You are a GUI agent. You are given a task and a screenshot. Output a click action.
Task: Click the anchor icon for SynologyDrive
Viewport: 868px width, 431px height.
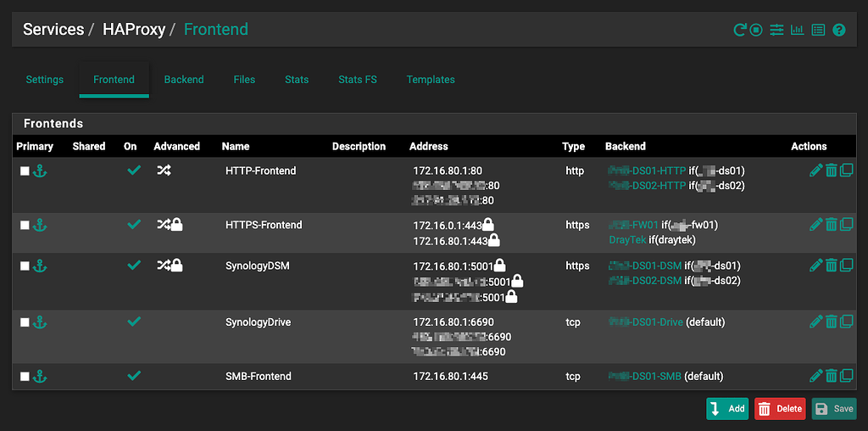40,322
